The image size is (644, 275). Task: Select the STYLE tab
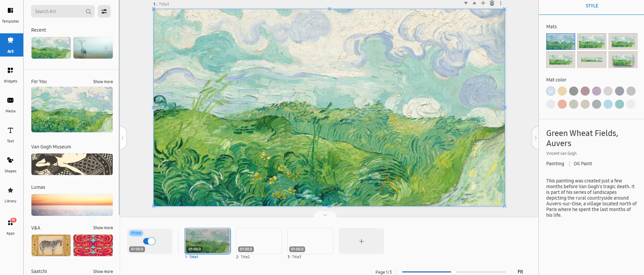tap(592, 6)
